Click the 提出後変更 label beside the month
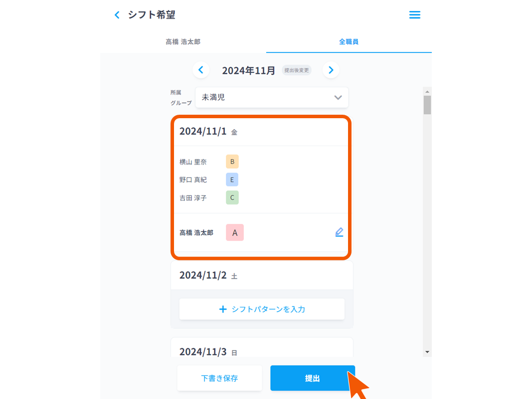 click(296, 70)
